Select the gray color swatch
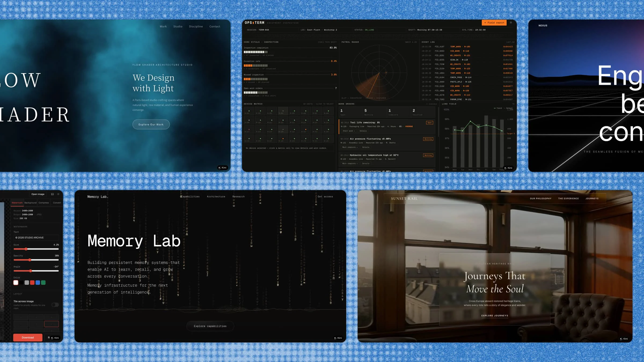 [27, 283]
